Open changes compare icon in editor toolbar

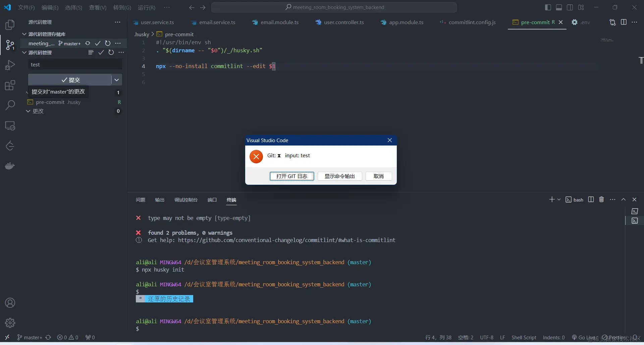[612, 22]
